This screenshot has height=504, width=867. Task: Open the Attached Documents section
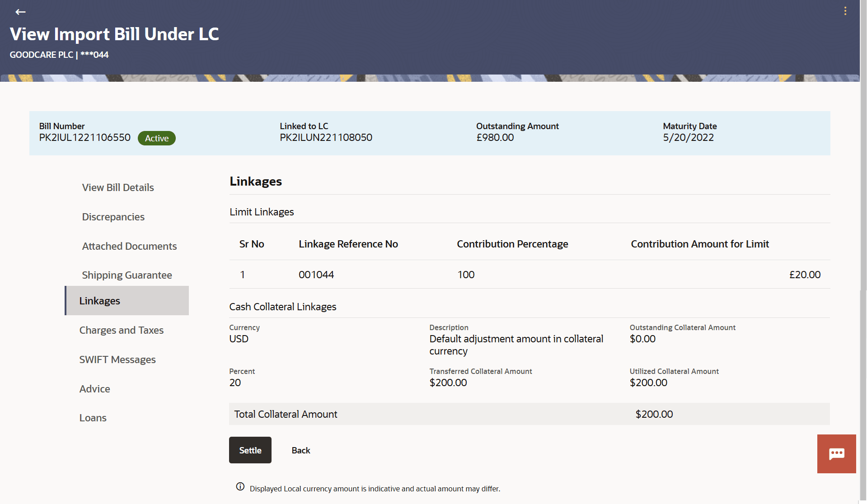129,246
